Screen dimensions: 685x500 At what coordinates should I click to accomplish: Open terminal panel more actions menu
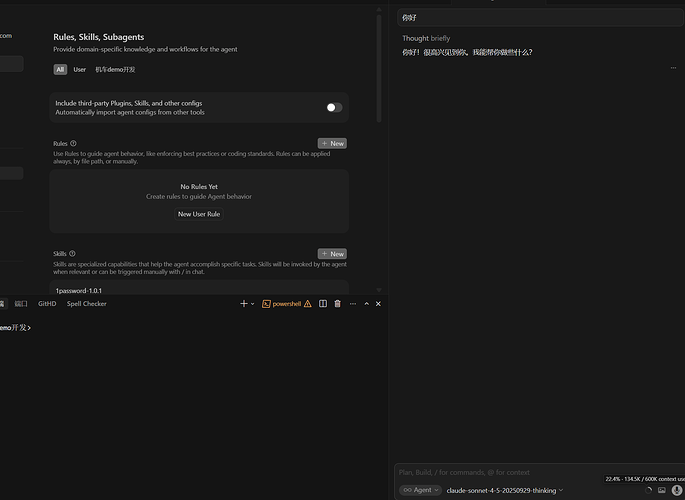(x=353, y=304)
